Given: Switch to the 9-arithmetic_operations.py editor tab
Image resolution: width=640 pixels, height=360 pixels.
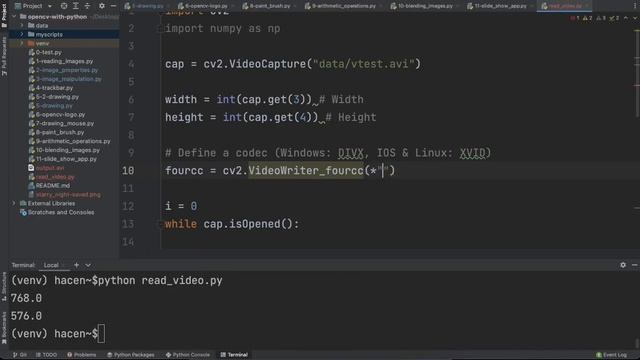Looking at the screenshot, I should 345,6.
